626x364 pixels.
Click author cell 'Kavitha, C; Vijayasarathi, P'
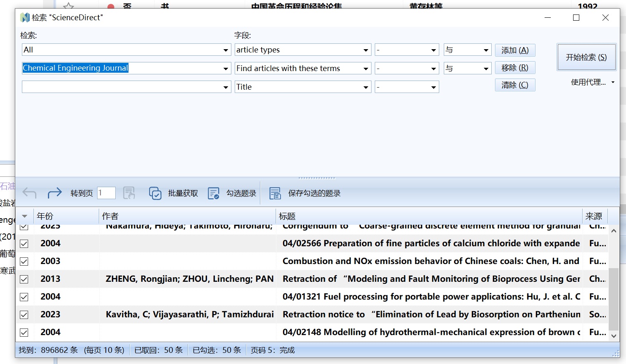tap(190, 314)
